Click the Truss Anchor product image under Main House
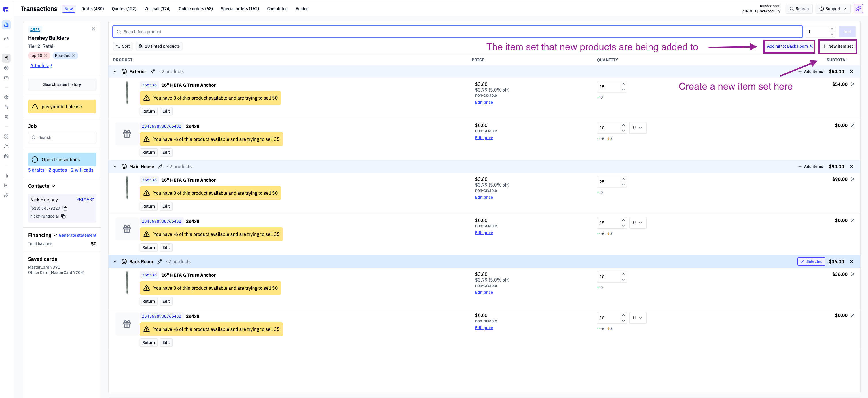 click(x=127, y=188)
